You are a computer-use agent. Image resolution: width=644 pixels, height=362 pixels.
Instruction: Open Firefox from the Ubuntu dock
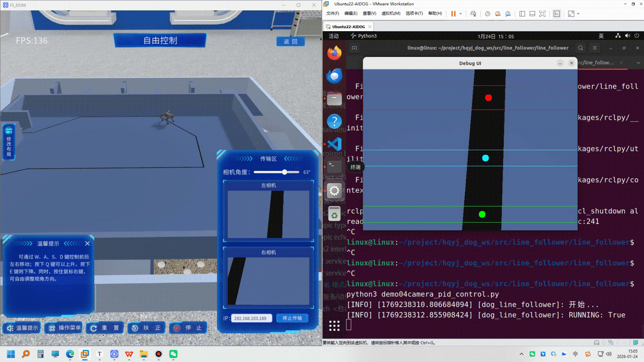(x=334, y=53)
